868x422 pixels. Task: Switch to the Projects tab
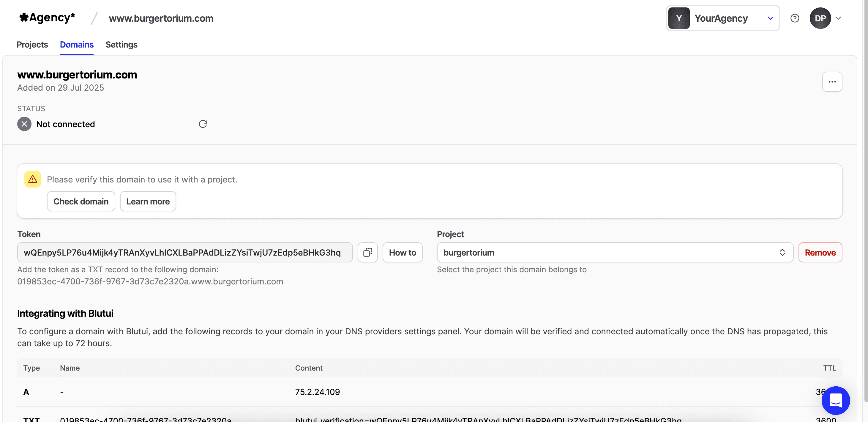tap(32, 45)
